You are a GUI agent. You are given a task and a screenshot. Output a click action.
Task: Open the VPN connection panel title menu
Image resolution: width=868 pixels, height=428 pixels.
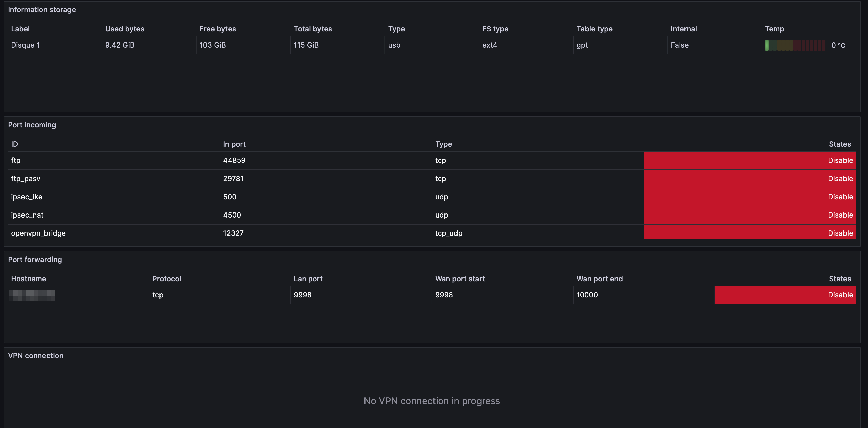coord(36,355)
